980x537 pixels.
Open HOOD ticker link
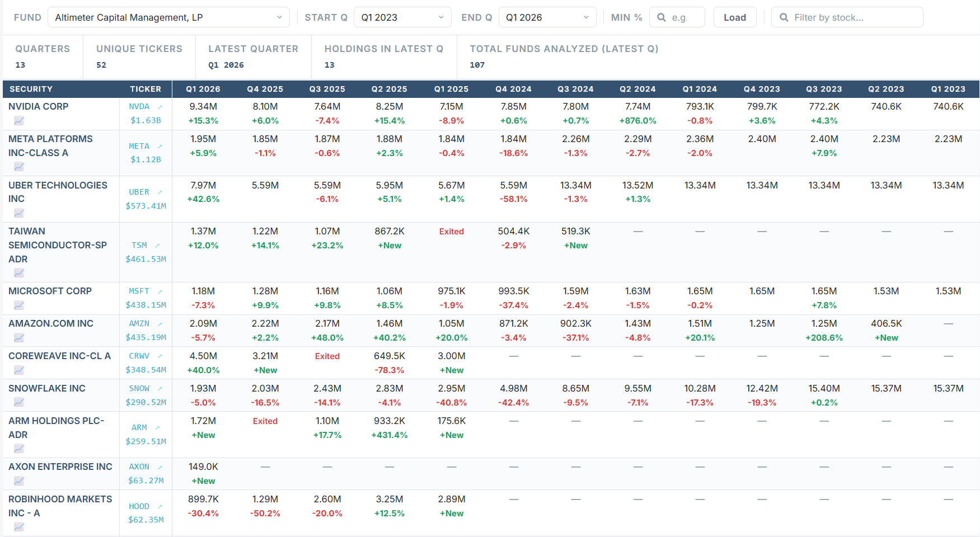[x=139, y=506]
